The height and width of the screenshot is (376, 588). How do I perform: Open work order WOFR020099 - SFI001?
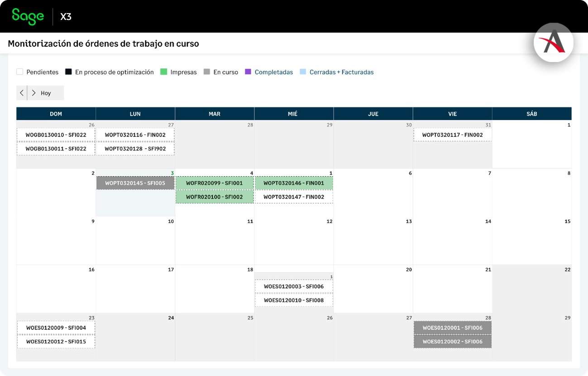click(x=215, y=183)
